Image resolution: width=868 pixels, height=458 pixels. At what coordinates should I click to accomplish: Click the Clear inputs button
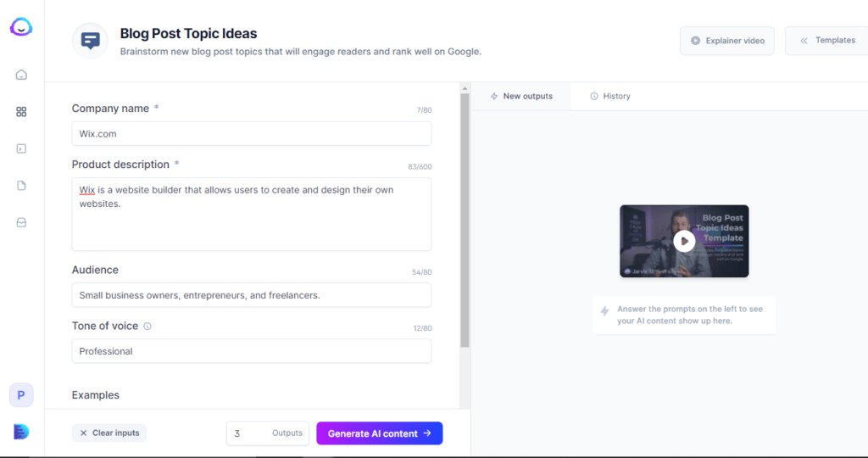coord(109,433)
